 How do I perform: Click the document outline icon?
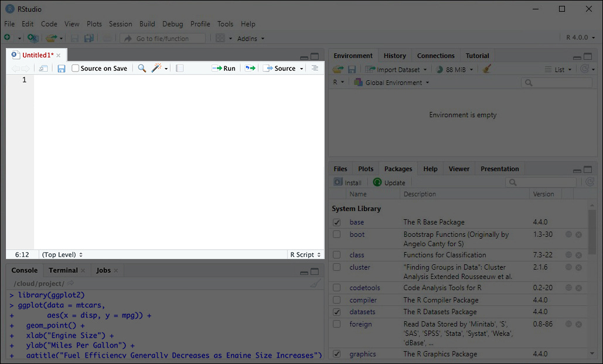[315, 68]
